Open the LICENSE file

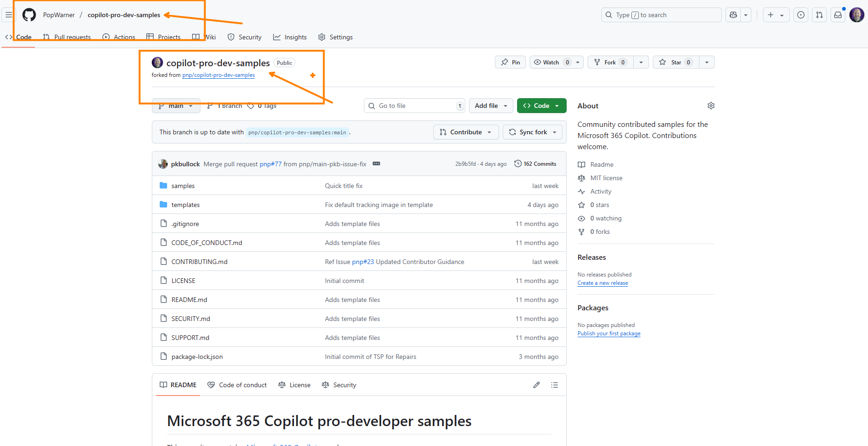point(183,281)
